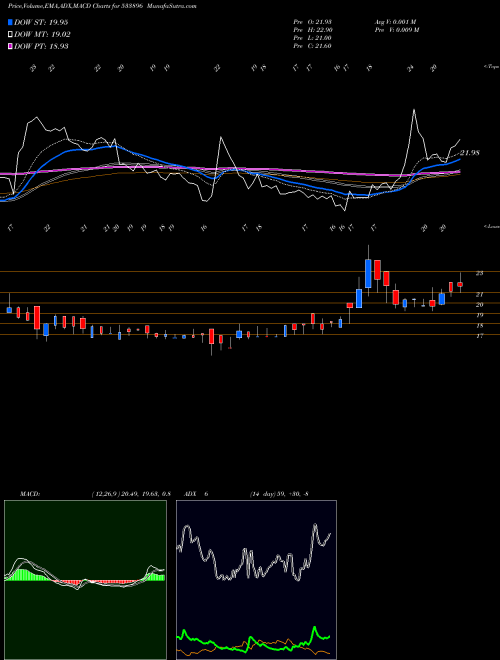Viewport: 500px width, 660px height.
Task: Click the white DOW MT legend swatch
Action: click(x=11, y=35)
